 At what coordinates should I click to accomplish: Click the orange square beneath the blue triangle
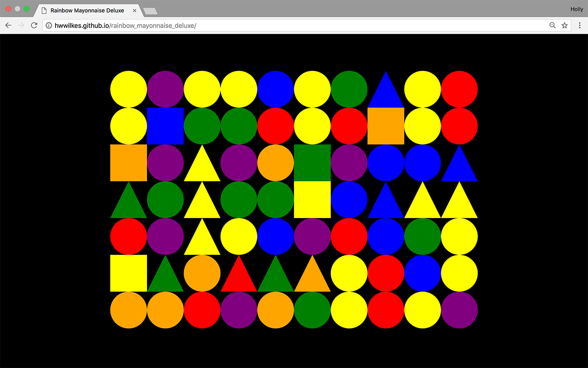(386, 126)
